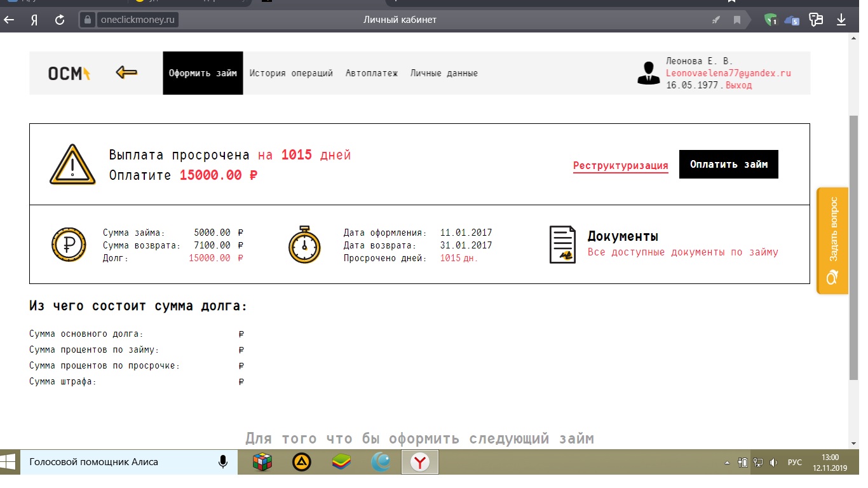Open the Задать вопрос side tab
Image resolution: width=868 pixels, height=488 pixels.
click(x=832, y=241)
